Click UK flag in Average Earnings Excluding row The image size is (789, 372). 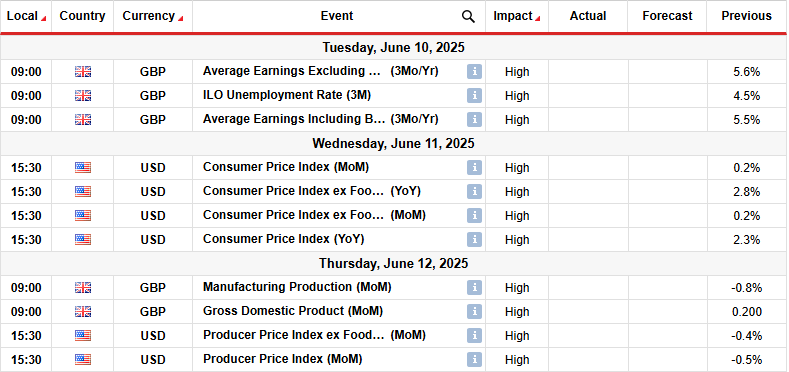[x=83, y=71]
